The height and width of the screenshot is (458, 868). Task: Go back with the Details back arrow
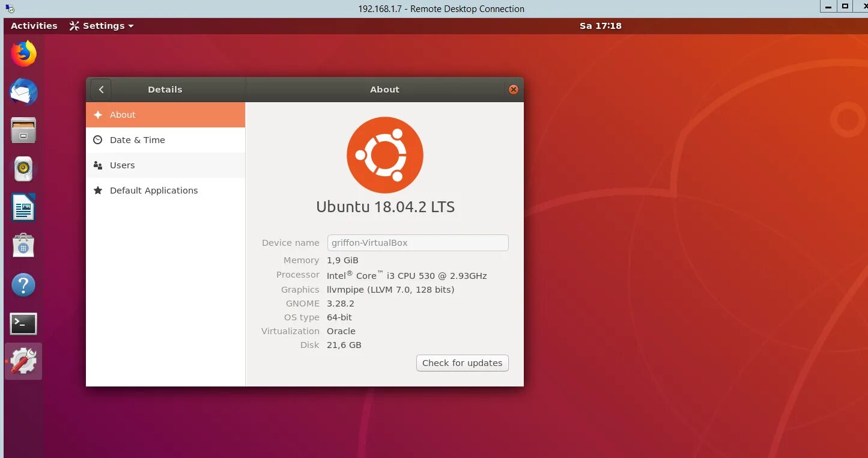101,90
